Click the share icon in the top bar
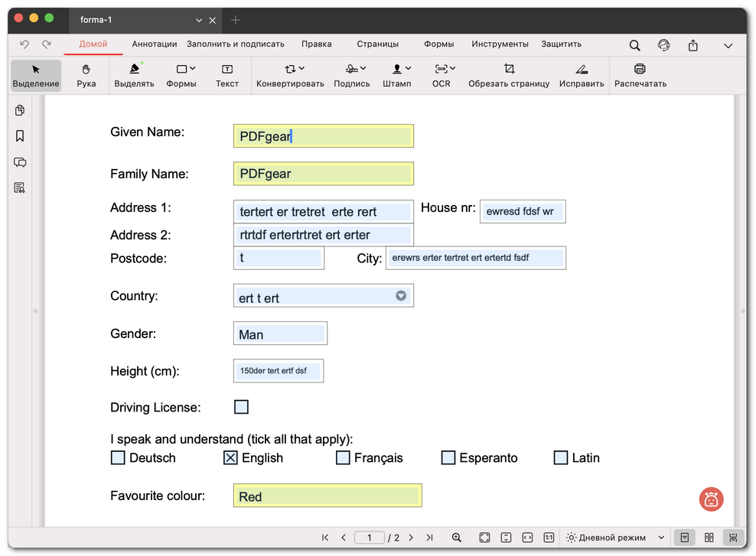Viewport: 756px width, 556px height. (x=693, y=45)
